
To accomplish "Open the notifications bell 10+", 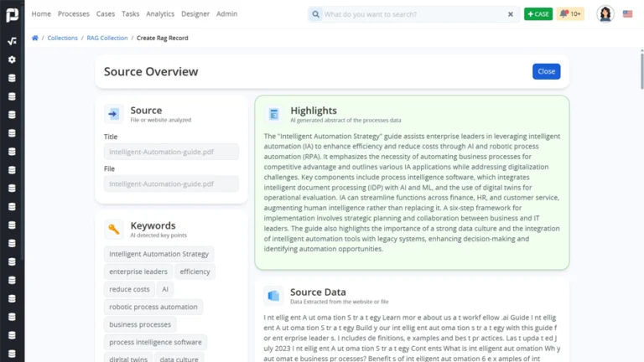I will 570,14.
